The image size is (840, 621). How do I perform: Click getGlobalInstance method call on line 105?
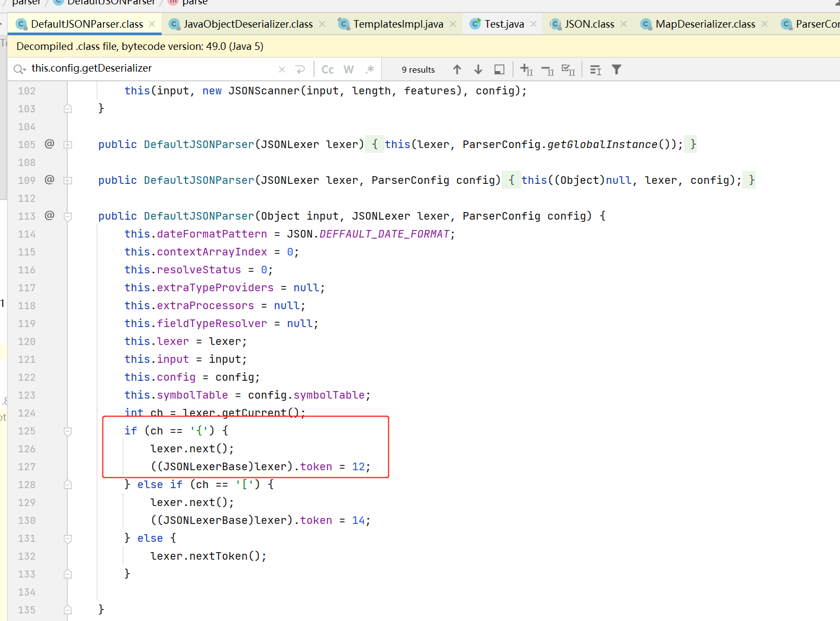click(x=602, y=144)
